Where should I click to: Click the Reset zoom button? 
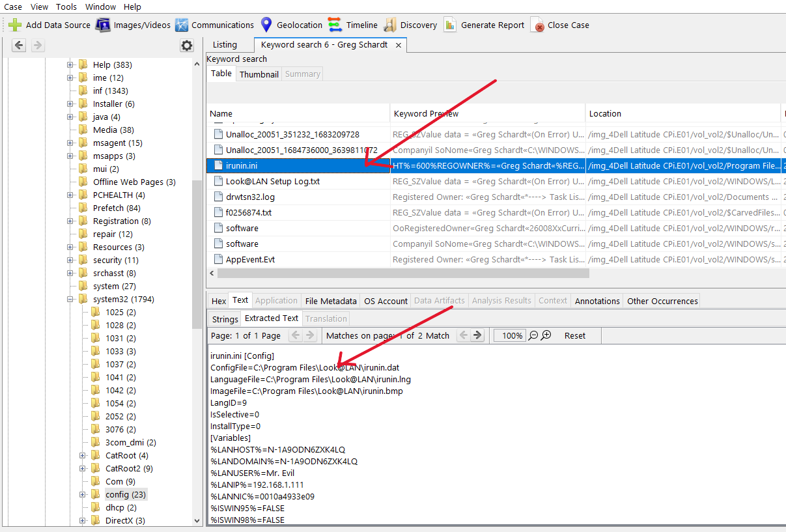pyautogui.click(x=574, y=335)
